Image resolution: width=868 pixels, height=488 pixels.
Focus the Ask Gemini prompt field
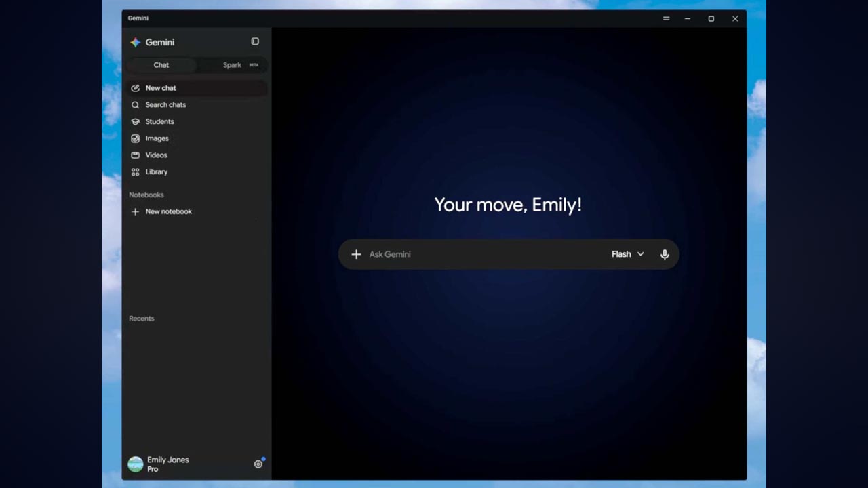485,254
